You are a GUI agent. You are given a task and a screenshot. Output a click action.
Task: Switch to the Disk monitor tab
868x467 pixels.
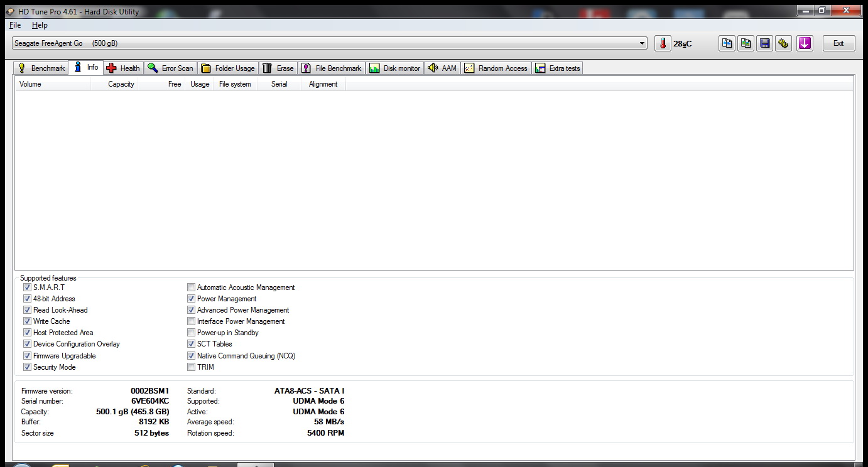point(395,68)
